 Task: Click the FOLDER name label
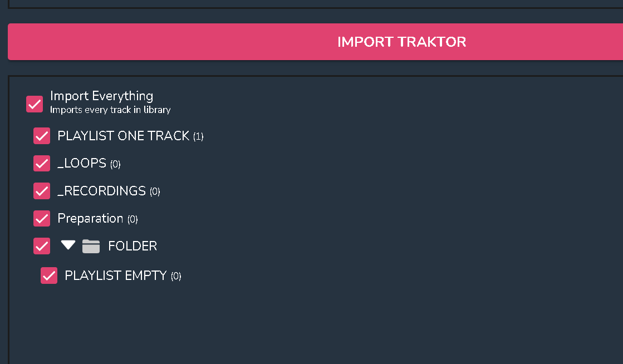pyautogui.click(x=133, y=246)
